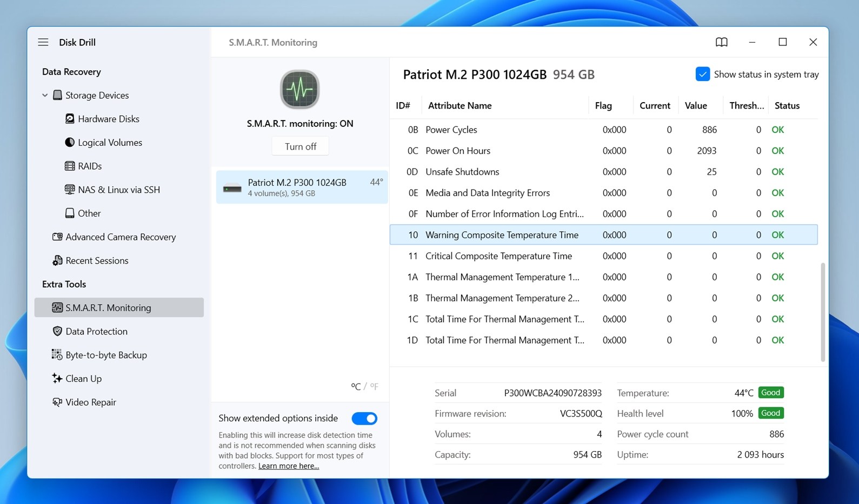Click the Clean Up sparkle icon
The width and height of the screenshot is (859, 504).
click(57, 378)
